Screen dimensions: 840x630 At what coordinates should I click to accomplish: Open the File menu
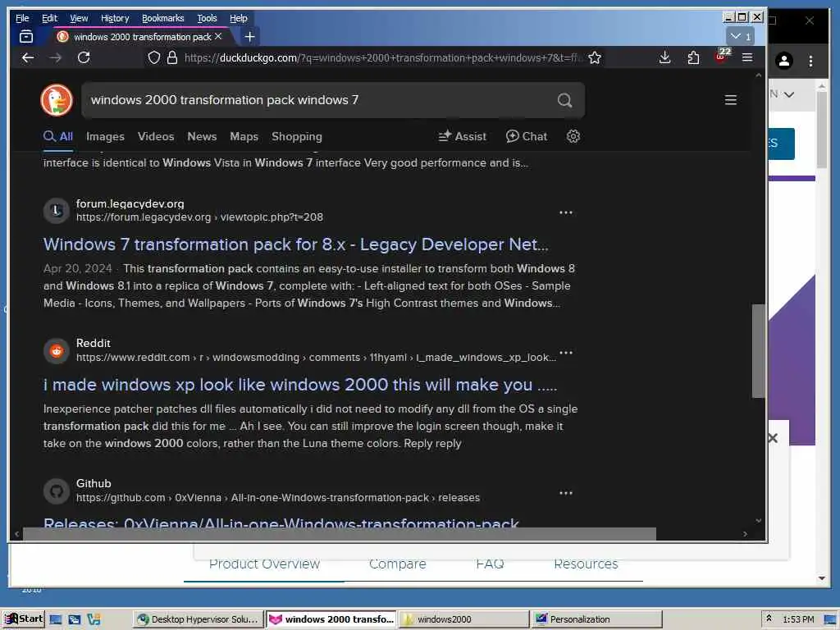(x=22, y=18)
